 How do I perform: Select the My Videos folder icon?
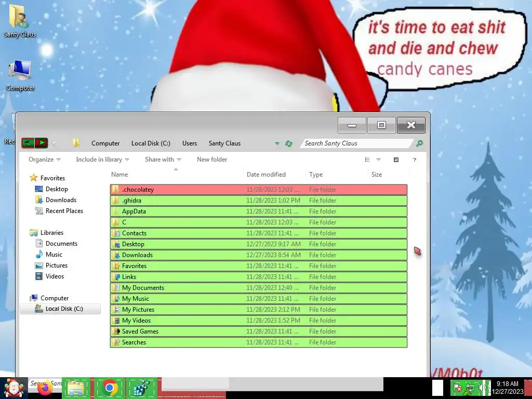117,320
